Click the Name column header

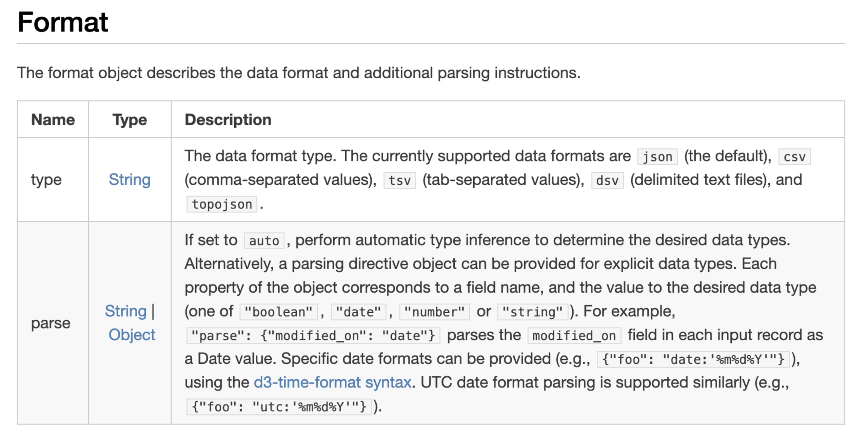(53, 120)
